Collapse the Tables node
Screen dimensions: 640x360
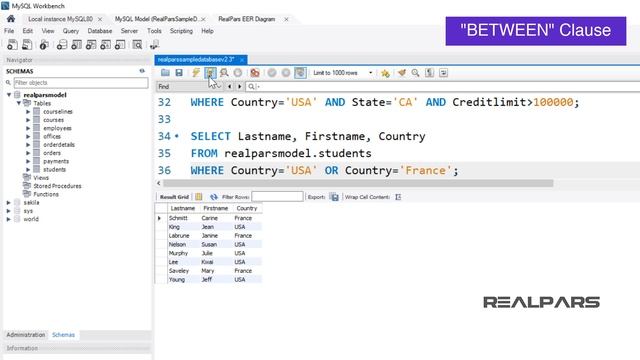point(18,103)
